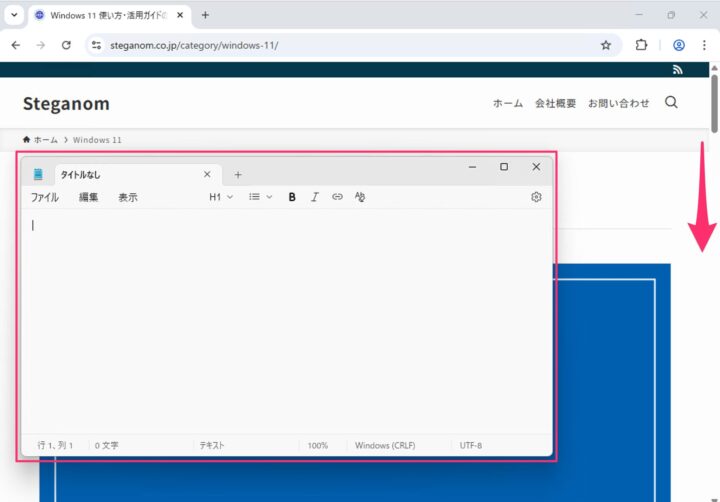Click Windows (CRLF) line ending entry
The width and height of the screenshot is (720, 502).
tap(385, 445)
